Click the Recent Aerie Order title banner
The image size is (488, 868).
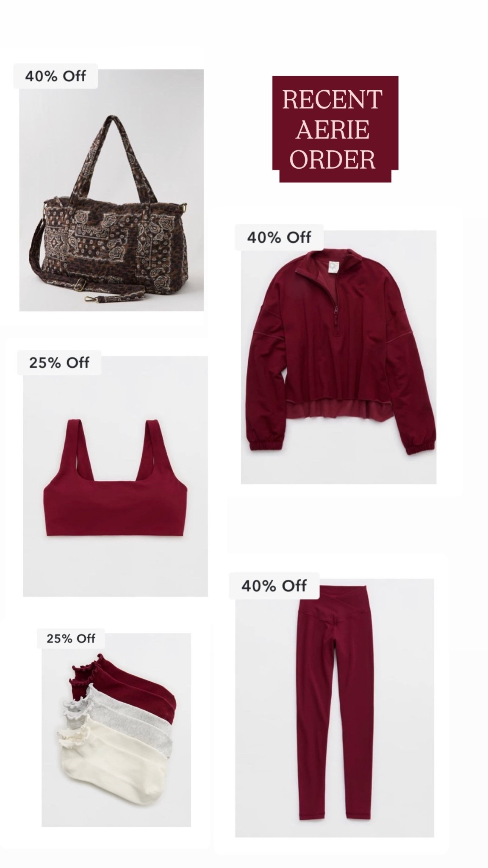pyautogui.click(x=335, y=129)
